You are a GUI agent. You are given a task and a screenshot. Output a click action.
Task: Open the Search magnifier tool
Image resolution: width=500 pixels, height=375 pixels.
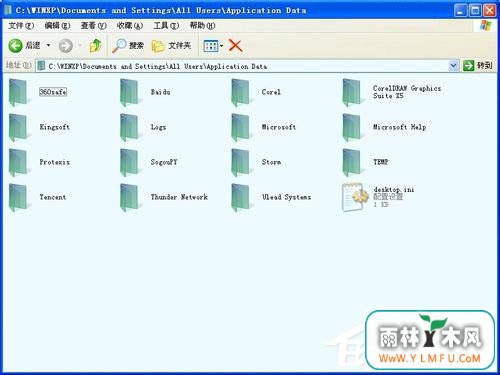[x=128, y=46]
